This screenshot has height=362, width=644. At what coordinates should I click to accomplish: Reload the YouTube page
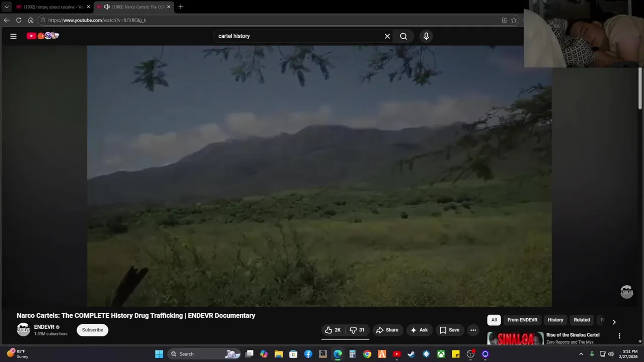[x=19, y=20]
